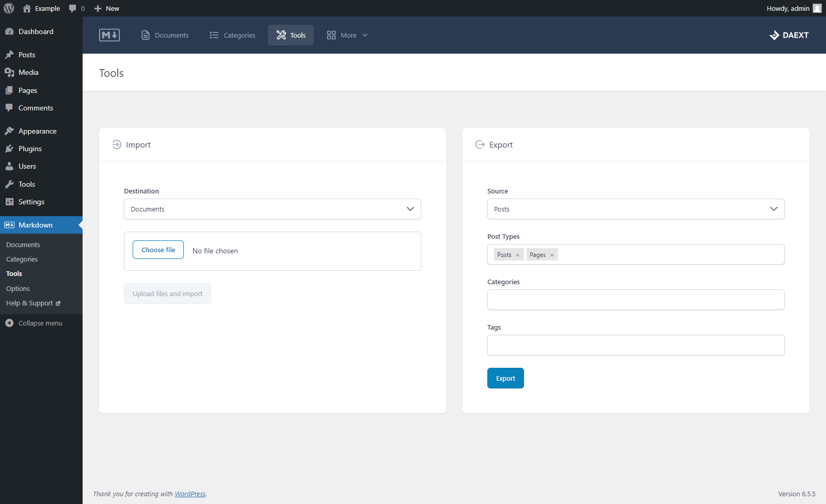Open Options submenu under Markdown
Viewport: 826px width, 504px height.
click(18, 288)
